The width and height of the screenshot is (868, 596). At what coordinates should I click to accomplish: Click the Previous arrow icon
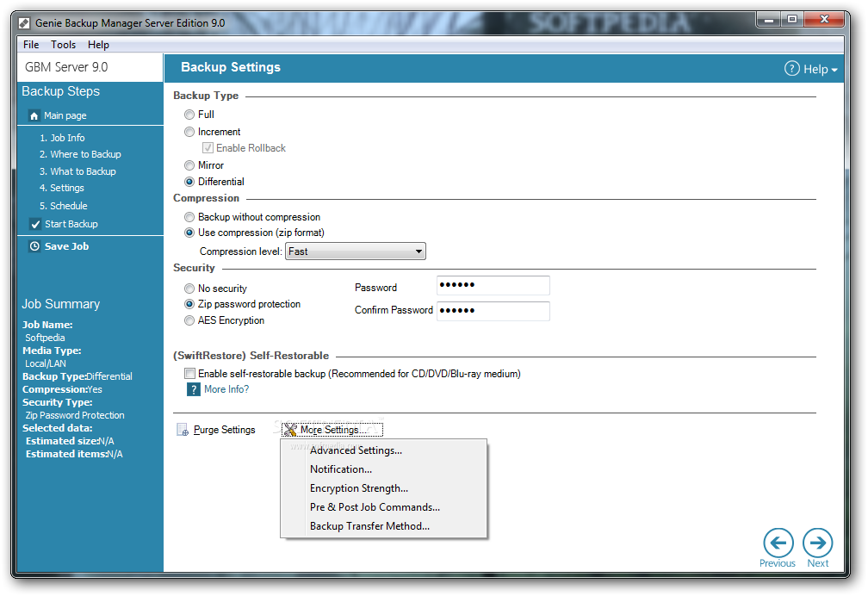[x=778, y=543]
